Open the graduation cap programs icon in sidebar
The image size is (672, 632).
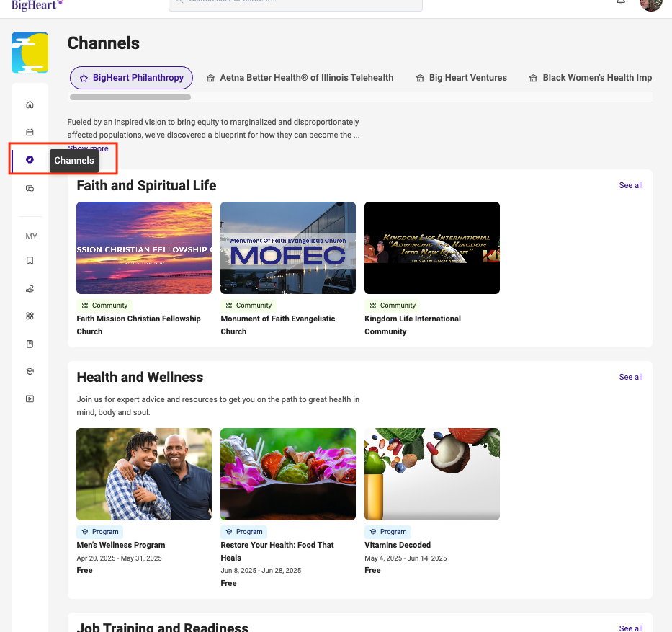[30, 371]
